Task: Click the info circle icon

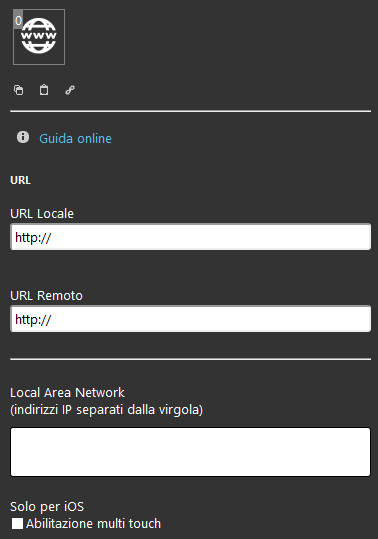Action: (x=23, y=137)
